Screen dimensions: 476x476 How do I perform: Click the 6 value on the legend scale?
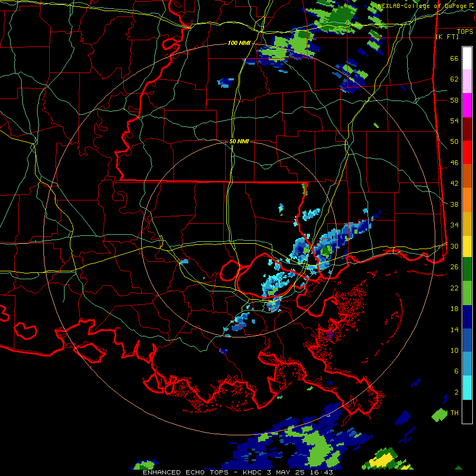(456, 371)
